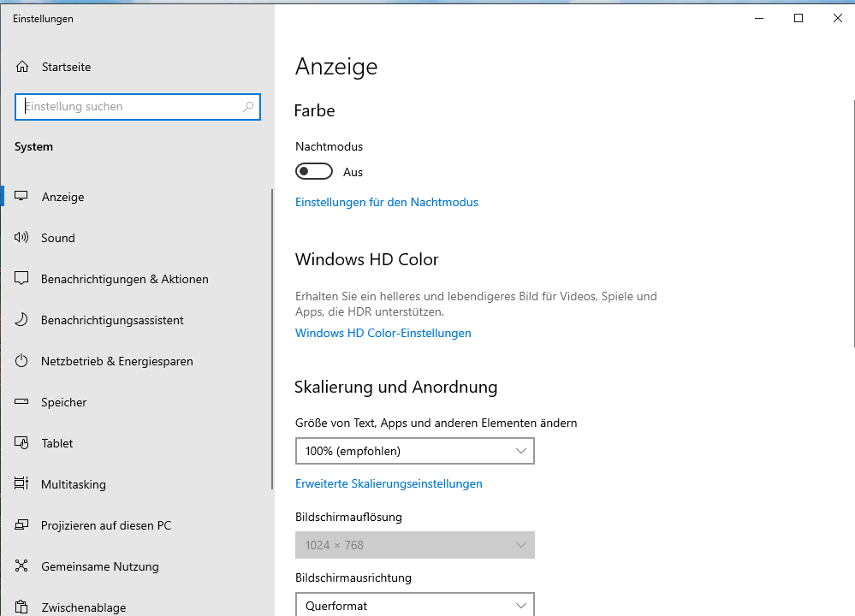This screenshot has height=616, width=855.
Task: Click the Multitasking icon in sidebar
Action: (x=22, y=484)
